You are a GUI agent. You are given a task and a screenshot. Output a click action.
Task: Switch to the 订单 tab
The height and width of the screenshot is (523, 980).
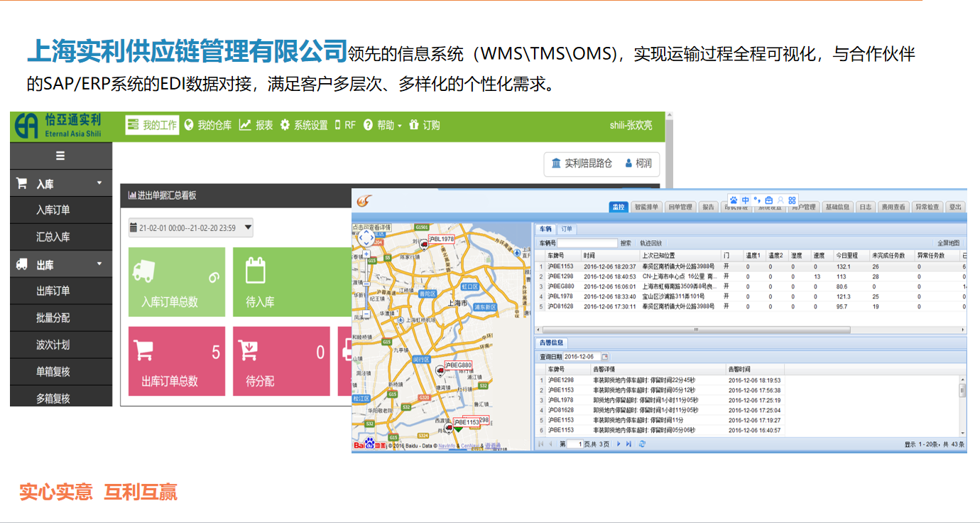(567, 229)
